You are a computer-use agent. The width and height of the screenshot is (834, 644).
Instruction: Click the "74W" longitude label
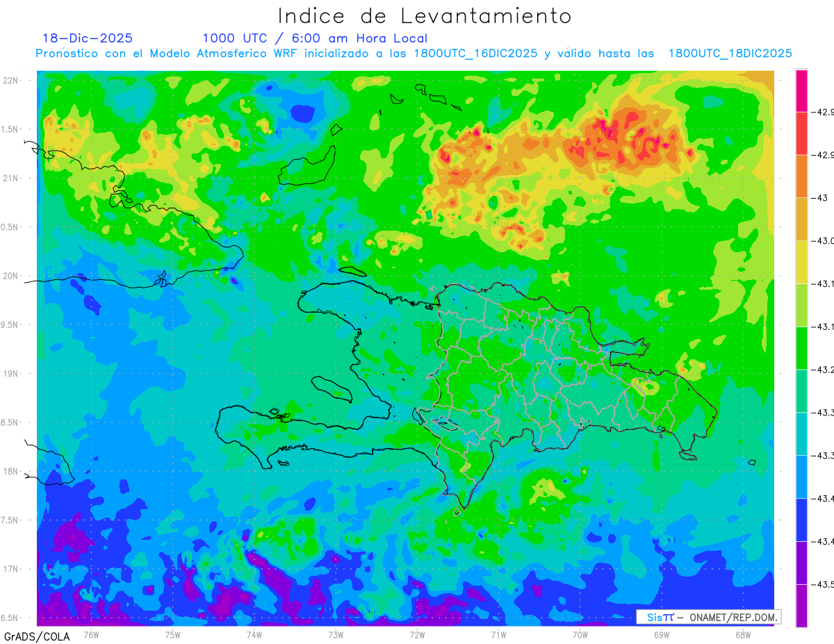[254, 635]
